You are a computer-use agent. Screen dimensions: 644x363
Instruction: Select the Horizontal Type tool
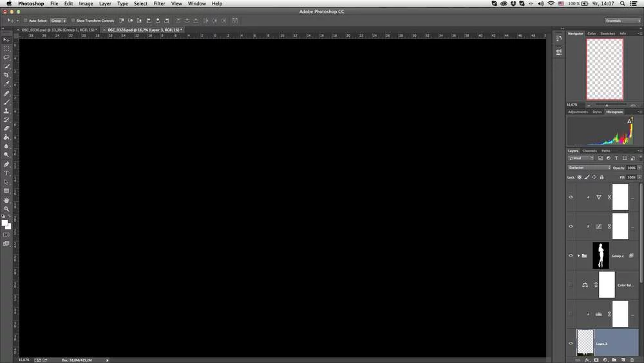tap(6, 173)
